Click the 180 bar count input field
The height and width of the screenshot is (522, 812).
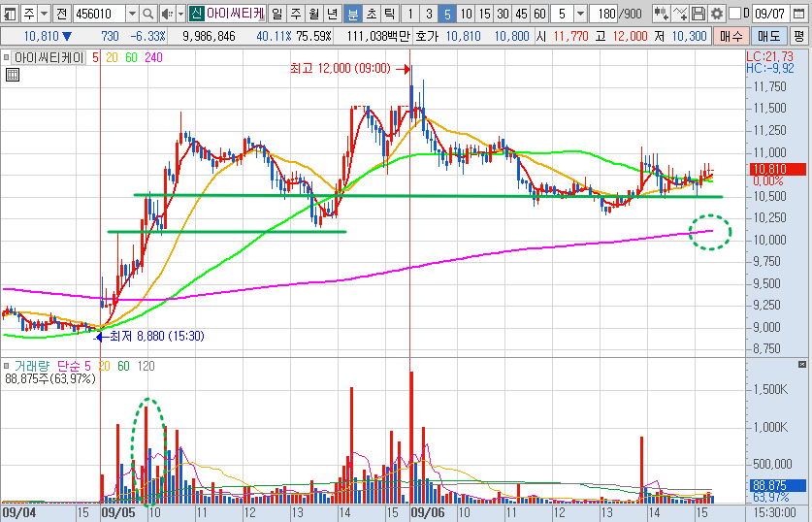coord(603,14)
